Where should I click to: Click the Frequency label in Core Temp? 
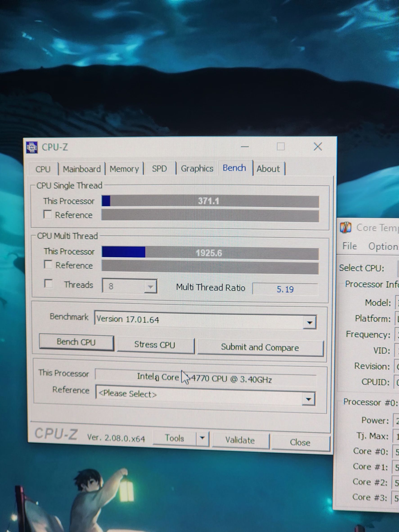coord(368,334)
